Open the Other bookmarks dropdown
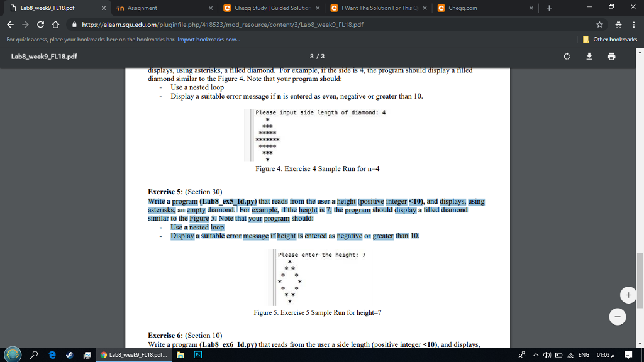 pos(613,38)
